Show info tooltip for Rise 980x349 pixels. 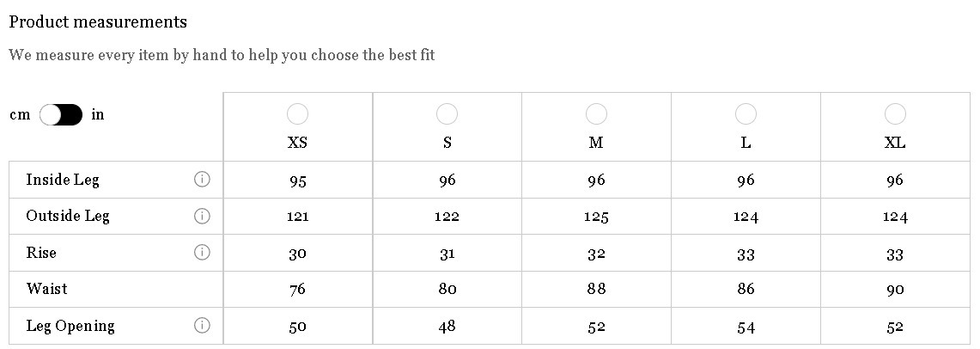[x=202, y=252]
